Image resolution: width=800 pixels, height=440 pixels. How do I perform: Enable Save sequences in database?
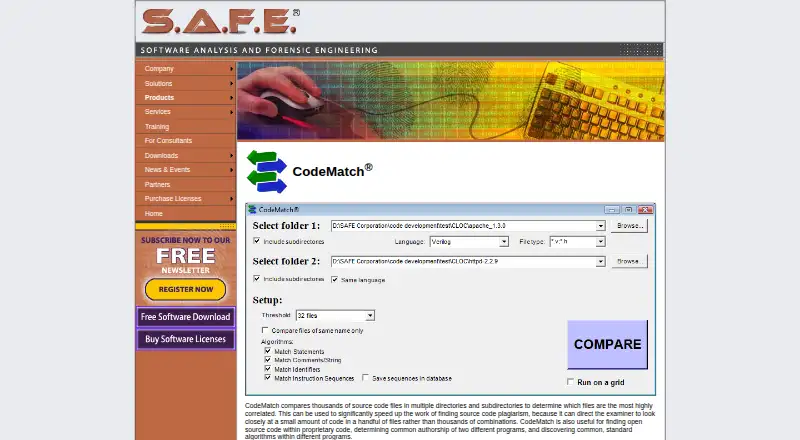(x=365, y=378)
